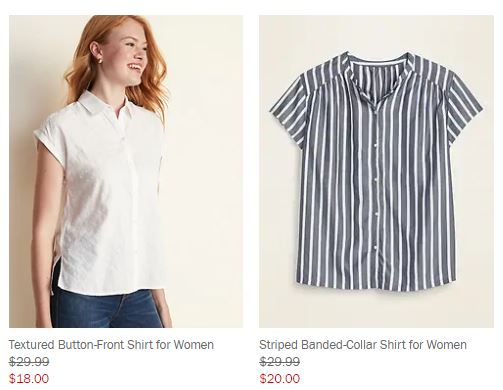Image resolution: width=503 pixels, height=390 pixels.
Task: Click the crossed-out $29.99 under the textured shirt
Action: click(x=29, y=362)
